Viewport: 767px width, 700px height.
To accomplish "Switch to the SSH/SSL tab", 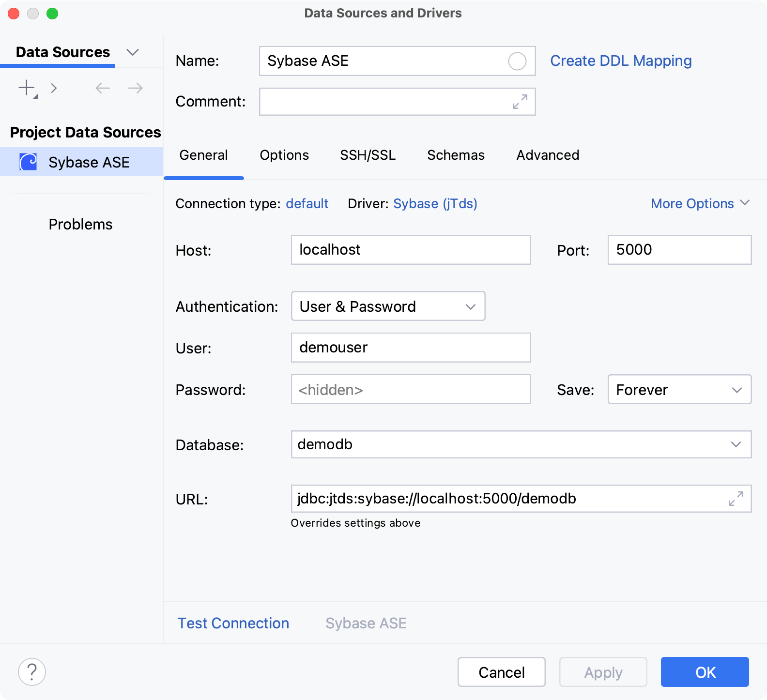I will [368, 155].
